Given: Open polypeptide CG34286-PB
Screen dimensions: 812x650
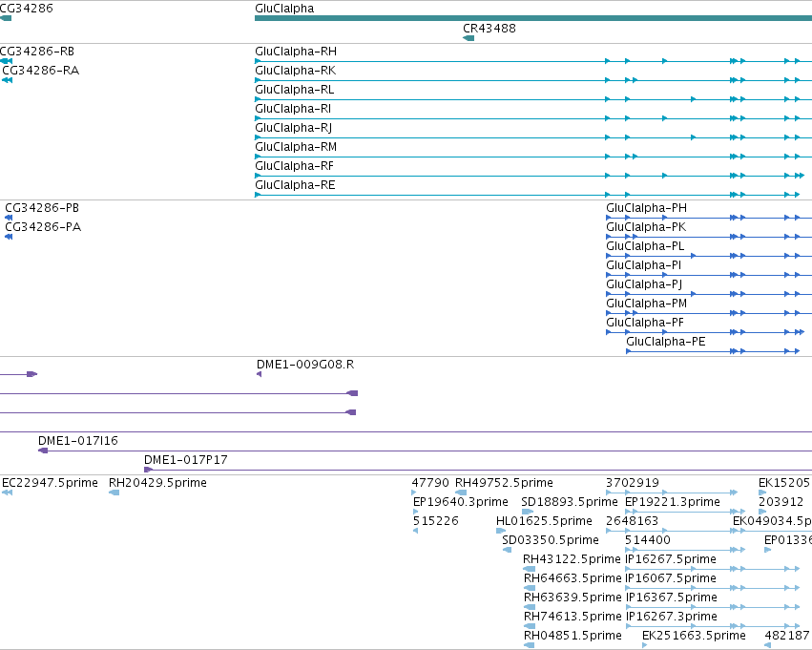Looking at the screenshot, I should (42, 208).
